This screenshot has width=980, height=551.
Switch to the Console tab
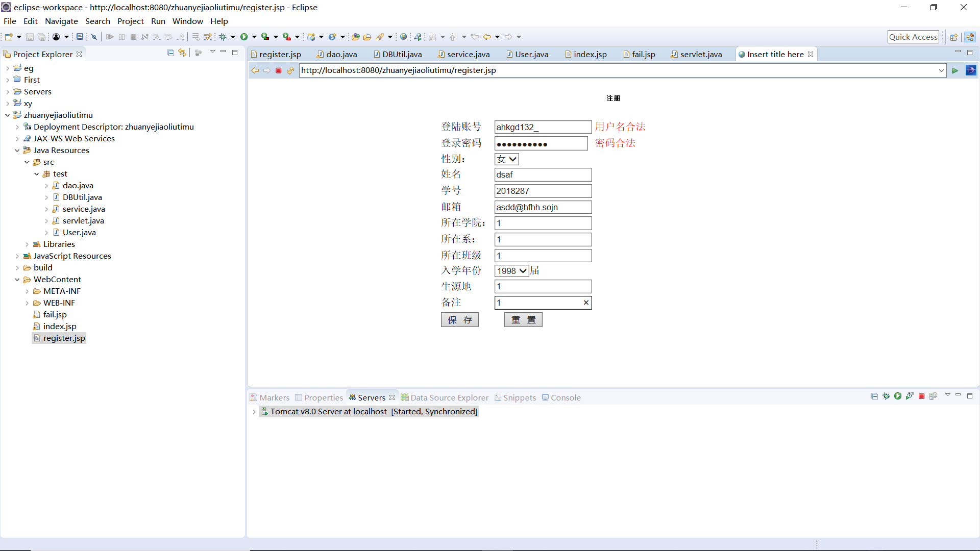pos(561,397)
